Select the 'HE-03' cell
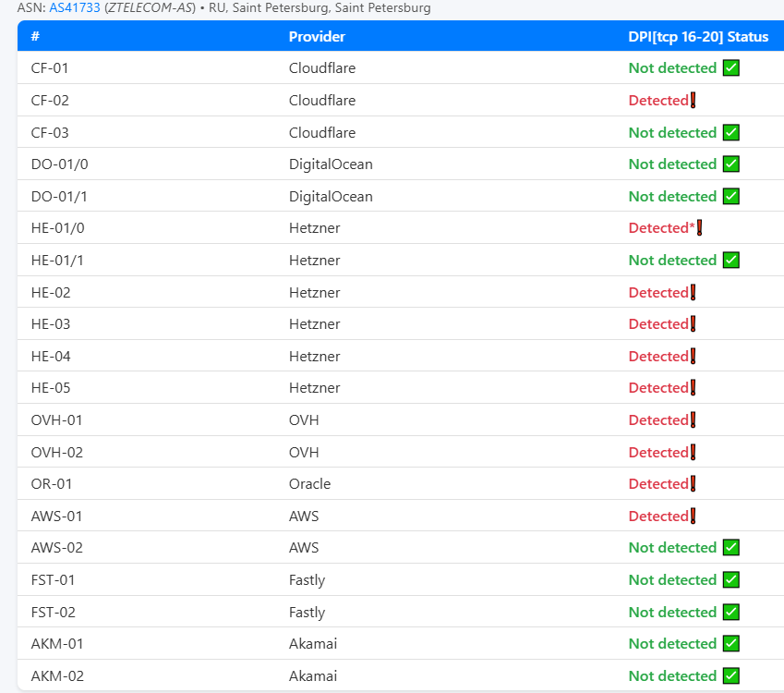Viewport: 784px width, 693px height. 51,323
